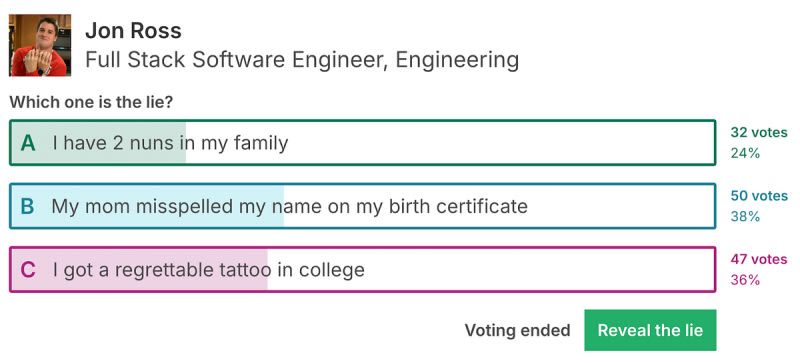This screenshot has width=800, height=363.
Task: Click the 47 votes count
Action: click(x=759, y=259)
